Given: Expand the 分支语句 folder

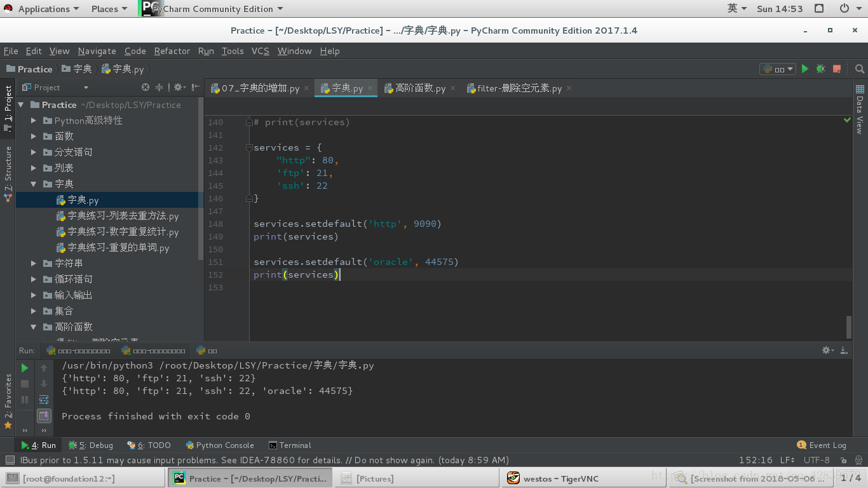Looking at the screenshot, I should [x=34, y=152].
